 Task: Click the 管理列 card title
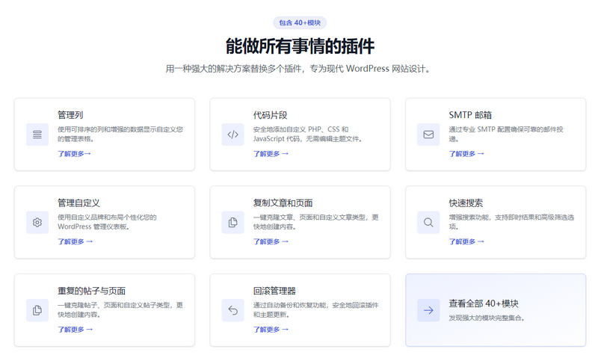(x=70, y=115)
